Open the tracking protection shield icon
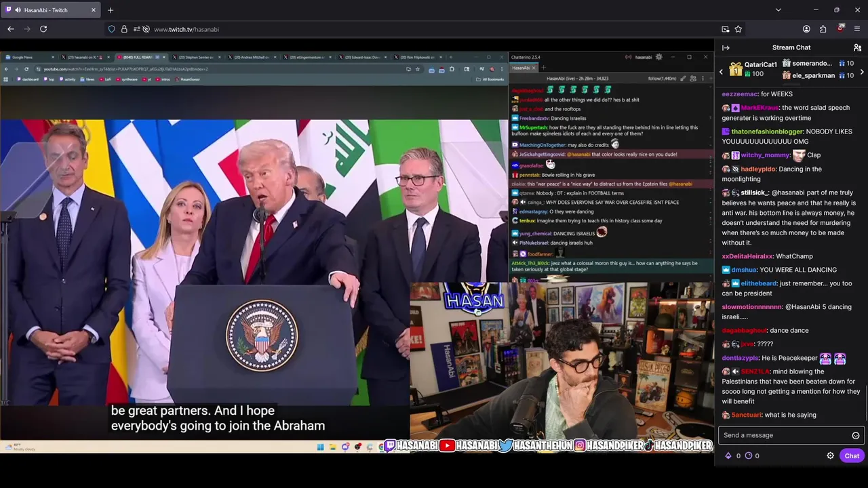 tap(111, 29)
